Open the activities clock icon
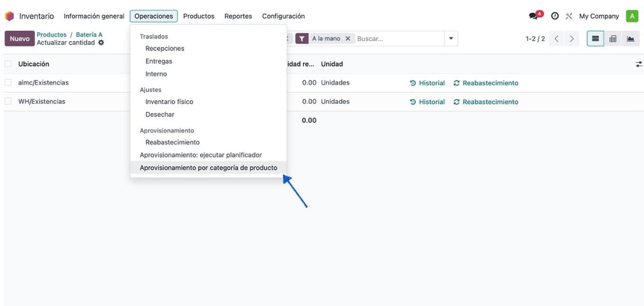The height and width of the screenshot is (306, 644). [555, 16]
